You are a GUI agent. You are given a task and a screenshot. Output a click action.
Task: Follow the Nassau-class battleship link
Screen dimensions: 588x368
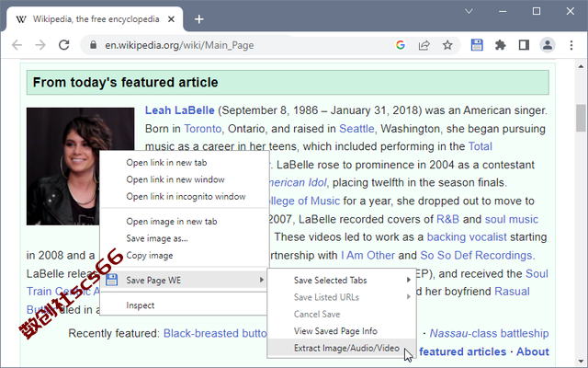pos(489,333)
